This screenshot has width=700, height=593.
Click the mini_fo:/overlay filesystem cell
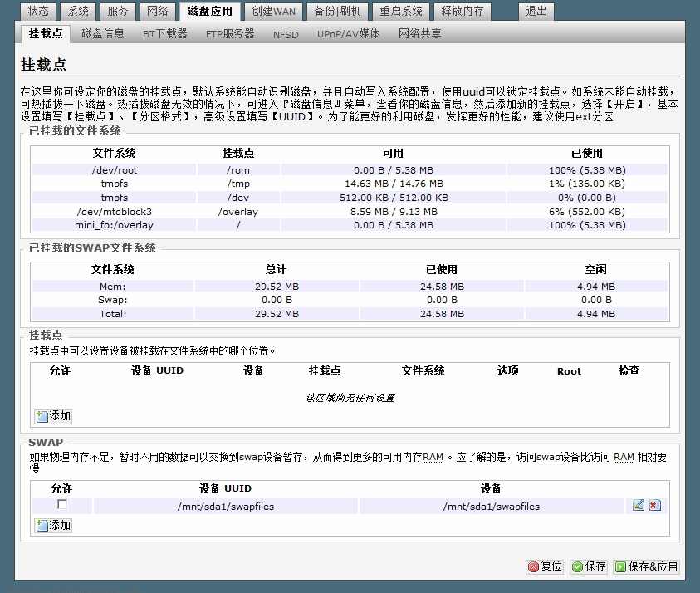115,225
